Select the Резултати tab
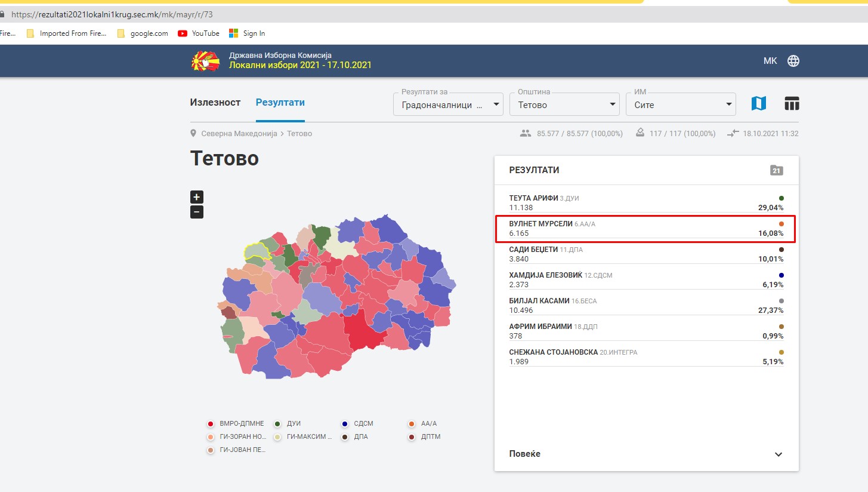The width and height of the screenshot is (868, 492). click(280, 102)
